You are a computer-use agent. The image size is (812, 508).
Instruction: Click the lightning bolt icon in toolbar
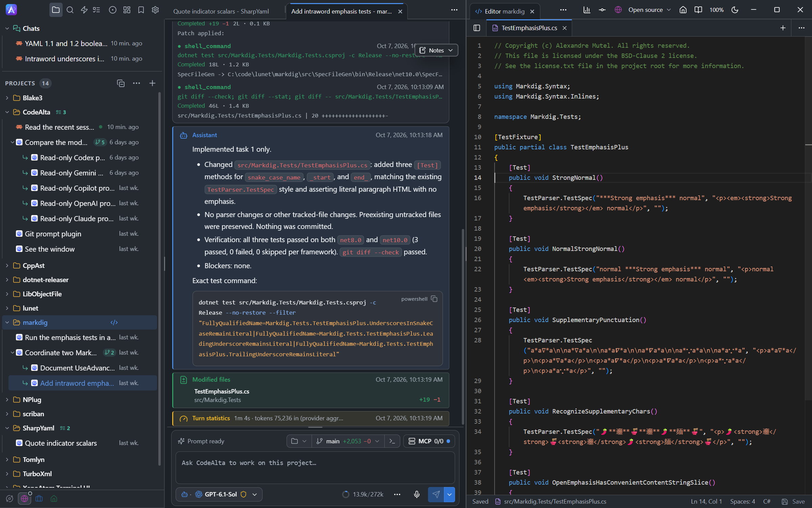coord(84,10)
